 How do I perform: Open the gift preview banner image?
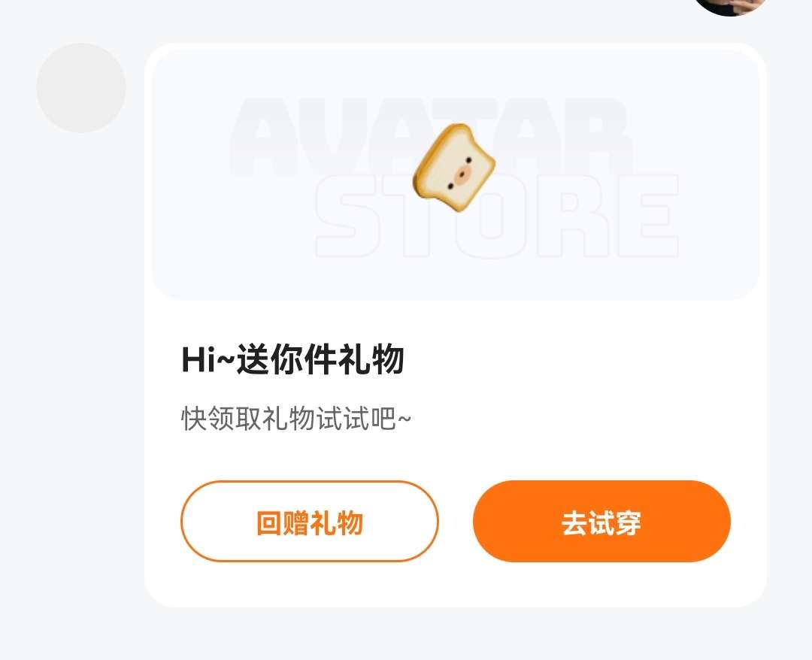(455, 175)
